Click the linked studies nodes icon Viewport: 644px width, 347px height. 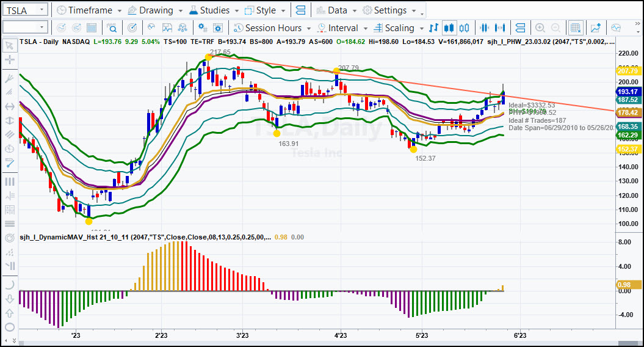[x=183, y=28]
